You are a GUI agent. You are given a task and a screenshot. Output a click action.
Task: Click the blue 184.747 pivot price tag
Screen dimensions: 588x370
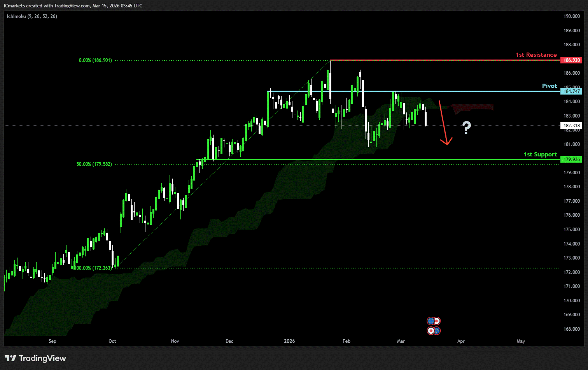(x=571, y=91)
